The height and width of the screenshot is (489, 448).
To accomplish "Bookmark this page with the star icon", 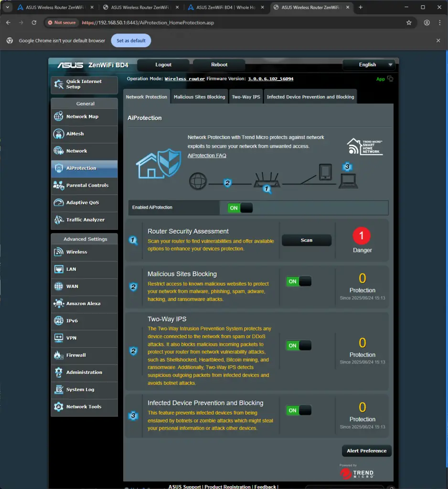I will [x=409, y=22].
